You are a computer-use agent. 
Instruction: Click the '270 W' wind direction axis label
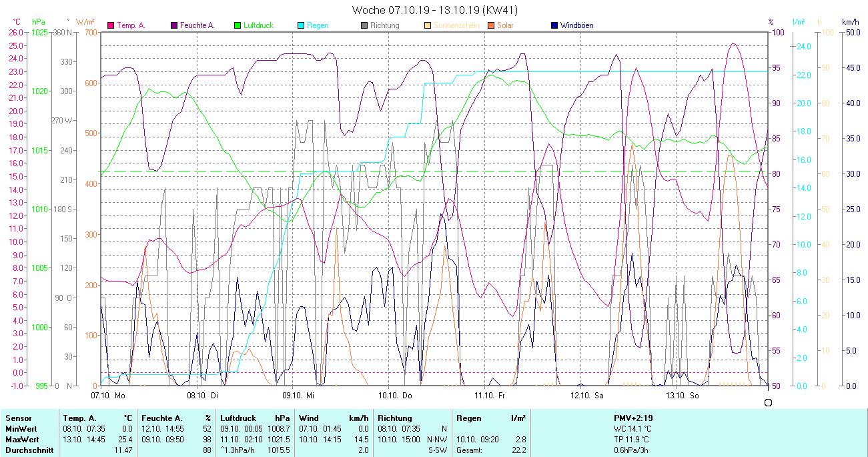[x=61, y=121]
